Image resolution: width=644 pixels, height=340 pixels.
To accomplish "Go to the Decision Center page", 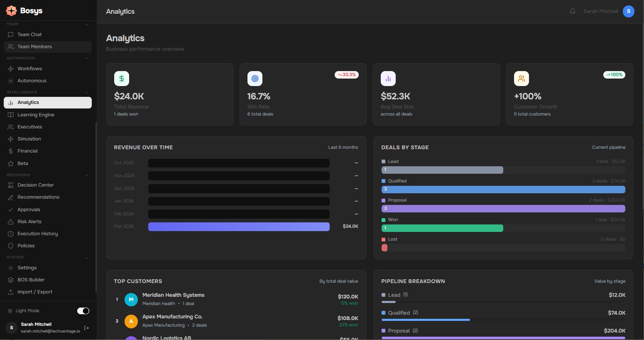I will 36,185.
